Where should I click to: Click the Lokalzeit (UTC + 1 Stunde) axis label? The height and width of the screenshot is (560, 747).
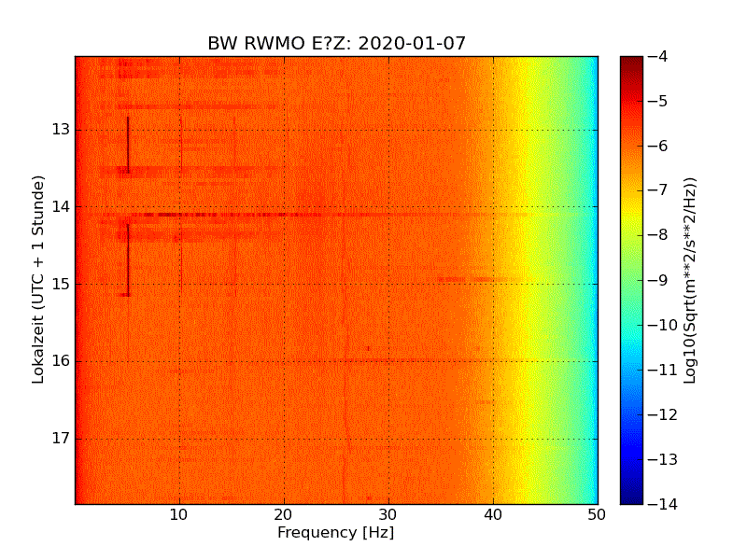(38, 279)
